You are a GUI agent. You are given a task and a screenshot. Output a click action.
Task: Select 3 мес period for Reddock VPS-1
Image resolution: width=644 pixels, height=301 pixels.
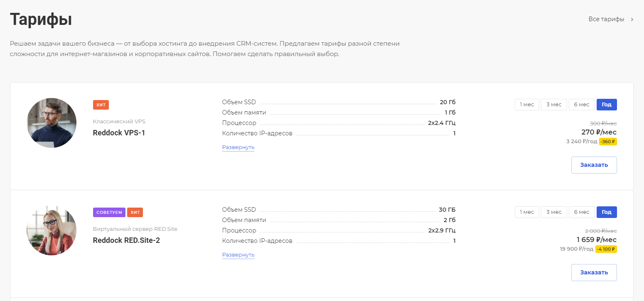[554, 105]
